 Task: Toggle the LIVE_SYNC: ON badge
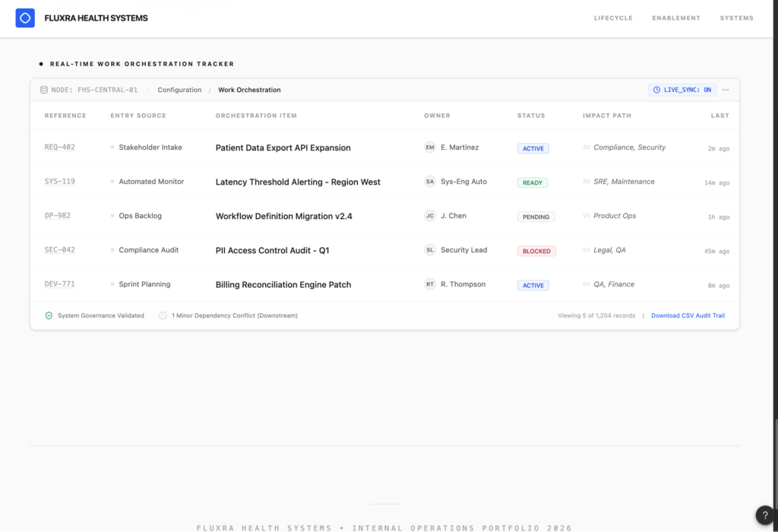tap(682, 90)
